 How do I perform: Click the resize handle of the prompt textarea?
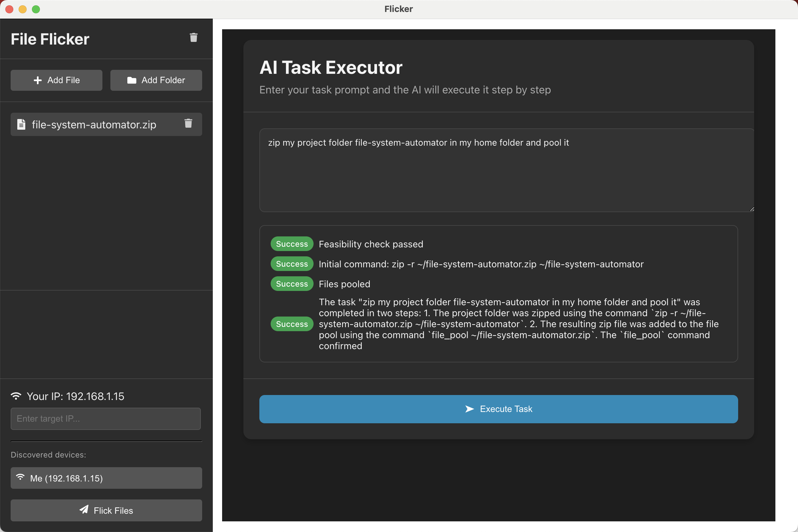coord(752,209)
